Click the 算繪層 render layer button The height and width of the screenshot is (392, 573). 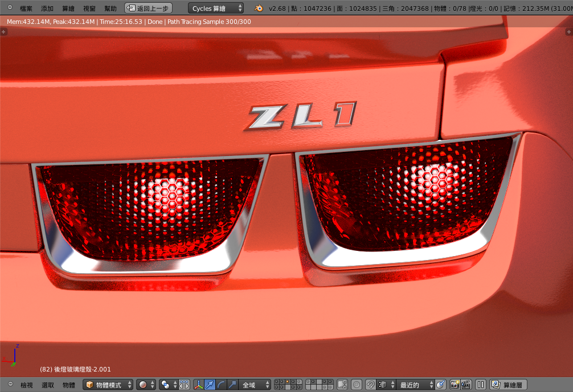[508, 385]
